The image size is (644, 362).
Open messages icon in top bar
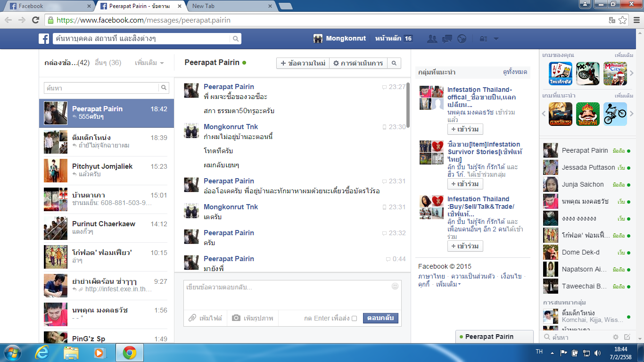click(447, 39)
